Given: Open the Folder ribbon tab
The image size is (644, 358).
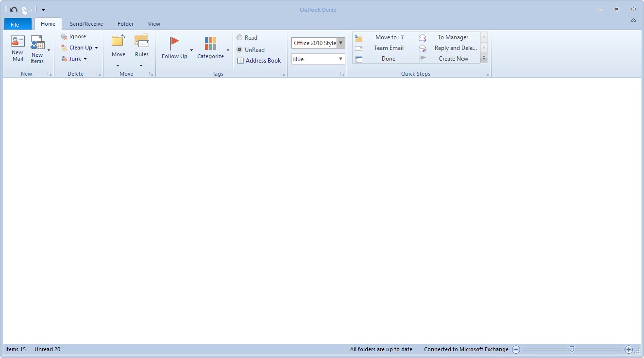Looking at the screenshot, I should click(x=126, y=24).
